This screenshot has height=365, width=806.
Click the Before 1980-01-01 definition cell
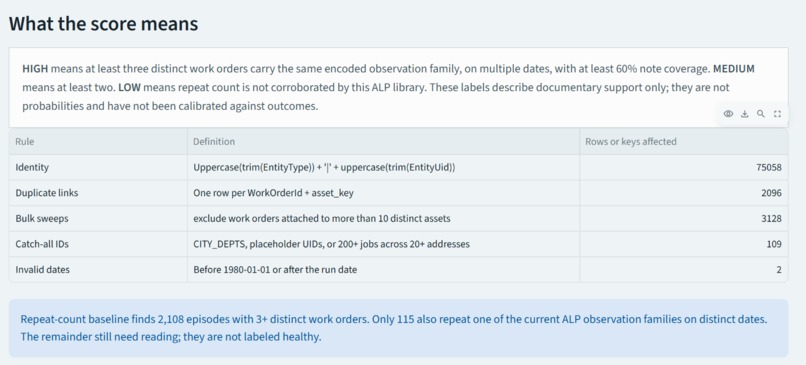tap(383, 269)
